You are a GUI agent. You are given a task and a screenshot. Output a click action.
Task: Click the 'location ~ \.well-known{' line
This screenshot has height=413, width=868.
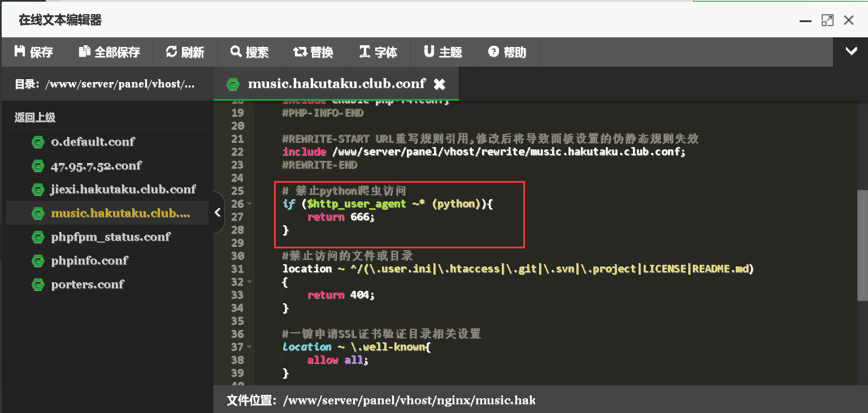(x=357, y=347)
